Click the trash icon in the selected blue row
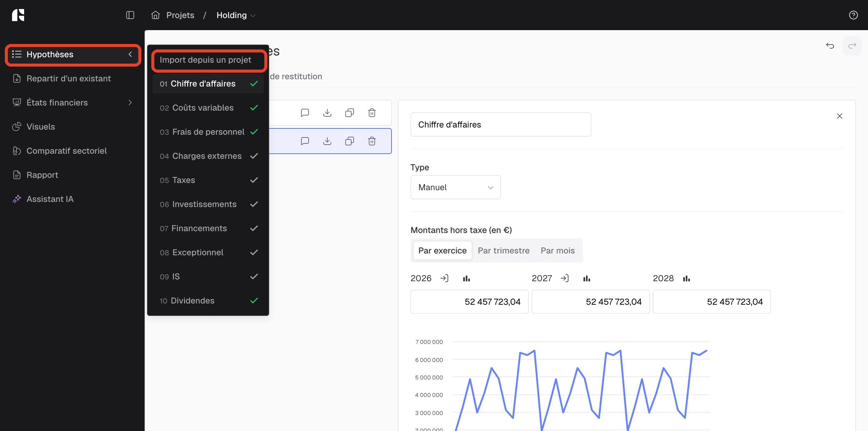The image size is (868, 431). (x=372, y=141)
